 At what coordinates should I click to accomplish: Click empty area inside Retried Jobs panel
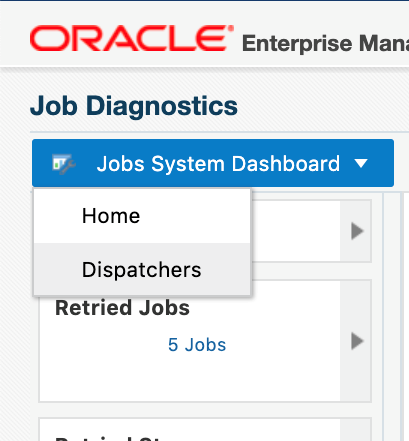coord(190,378)
